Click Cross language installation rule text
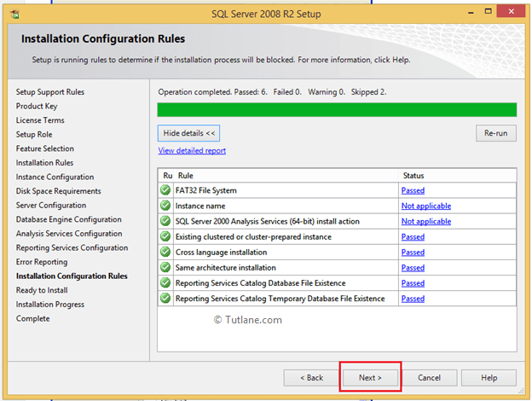 click(x=221, y=253)
